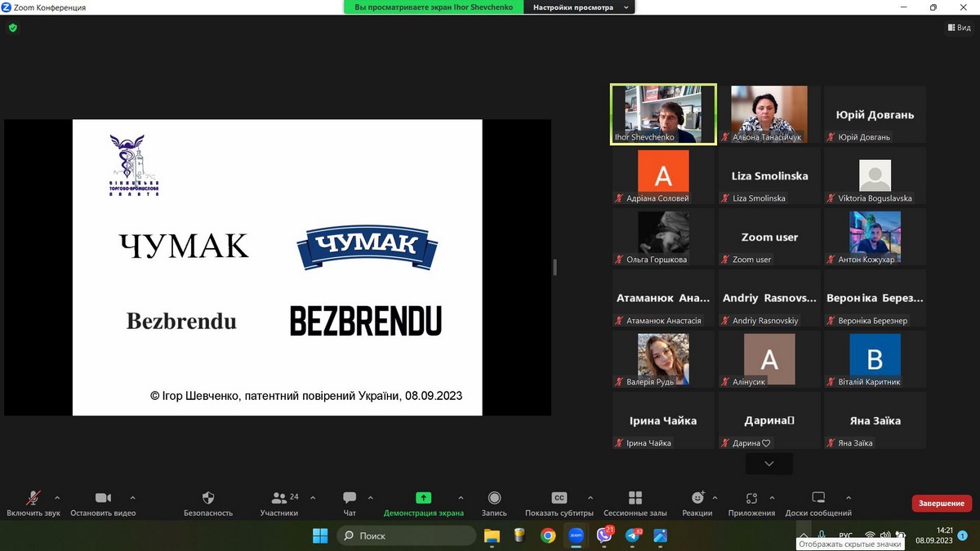The height and width of the screenshot is (551, 980).
Task: Open the Apps (Приложения) icon
Action: [x=751, y=498]
